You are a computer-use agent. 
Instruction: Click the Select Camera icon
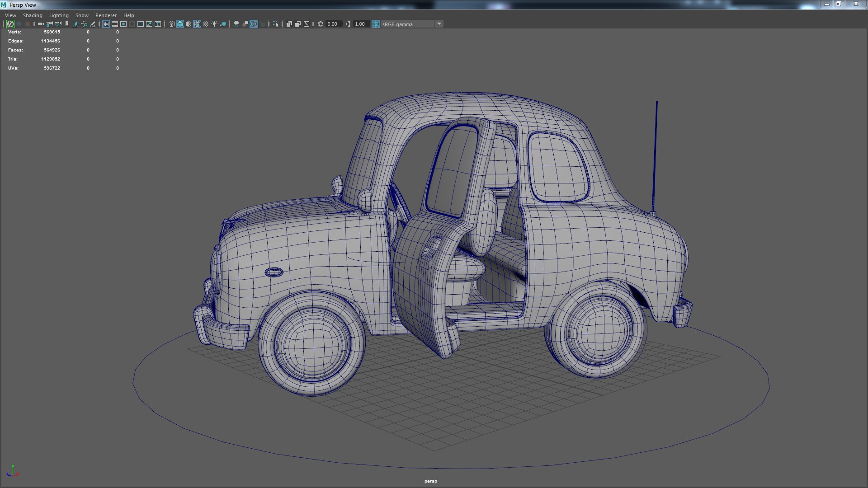pos(41,24)
